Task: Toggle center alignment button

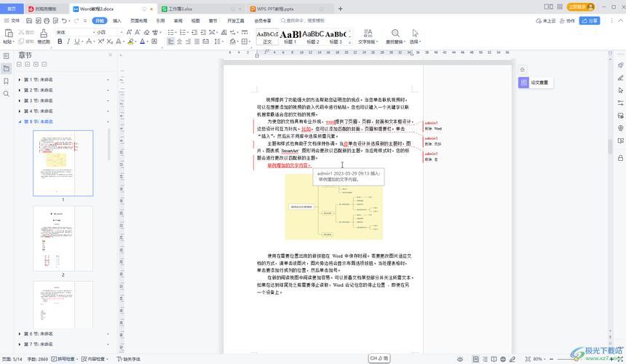Action: [x=179, y=41]
